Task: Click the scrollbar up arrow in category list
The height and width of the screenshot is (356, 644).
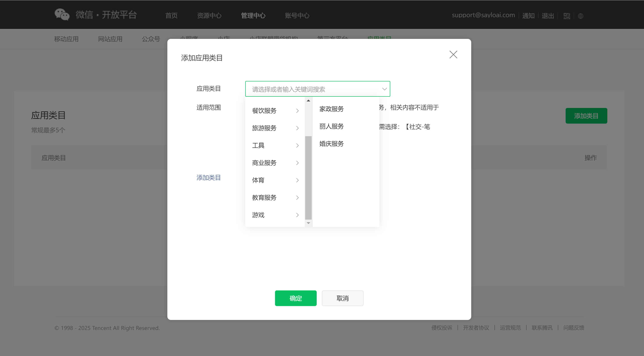Action: click(x=308, y=101)
